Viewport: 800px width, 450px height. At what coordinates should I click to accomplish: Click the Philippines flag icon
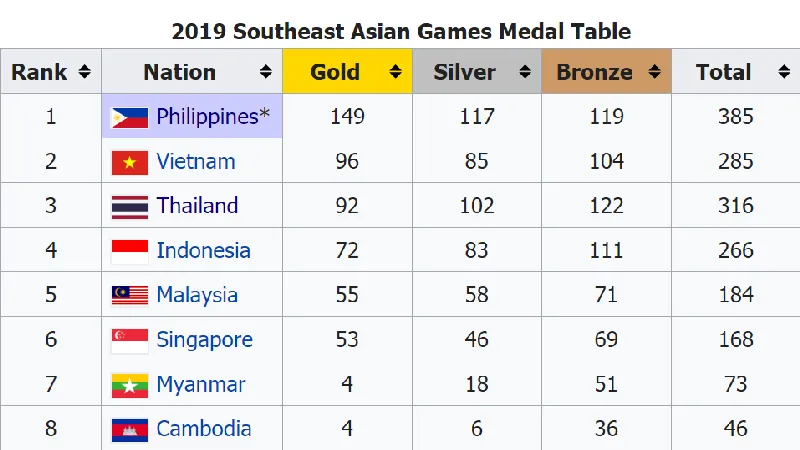[x=129, y=118]
